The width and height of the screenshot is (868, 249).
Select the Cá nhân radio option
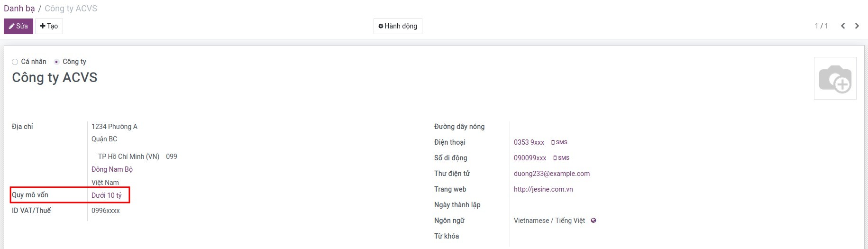coord(15,62)
